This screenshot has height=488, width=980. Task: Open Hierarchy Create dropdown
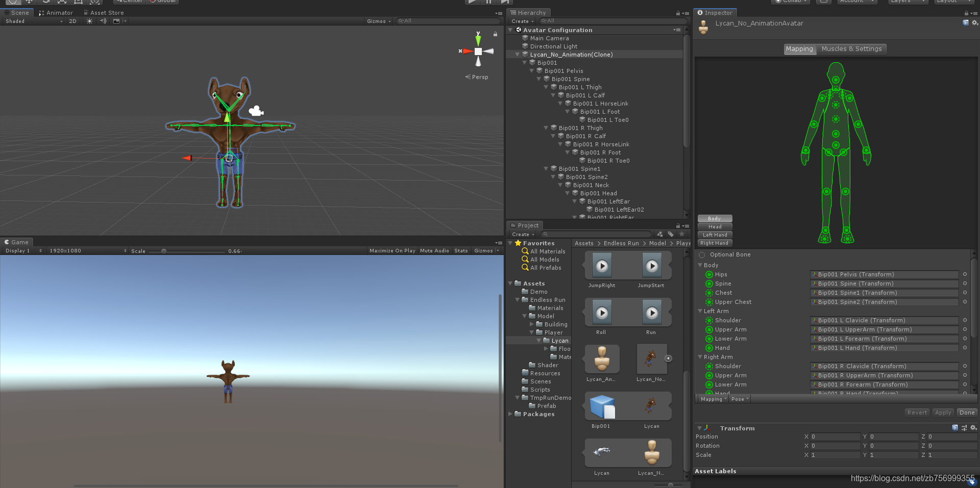[523, 21]
